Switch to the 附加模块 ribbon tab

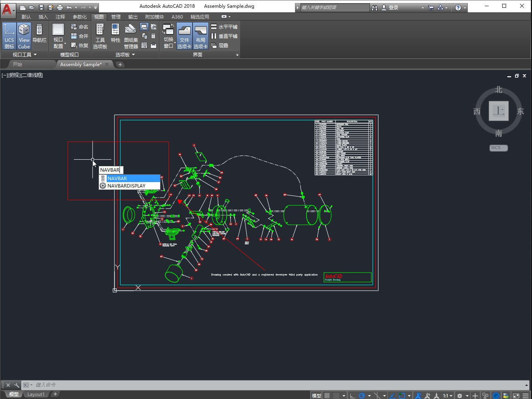click(155, 17)
